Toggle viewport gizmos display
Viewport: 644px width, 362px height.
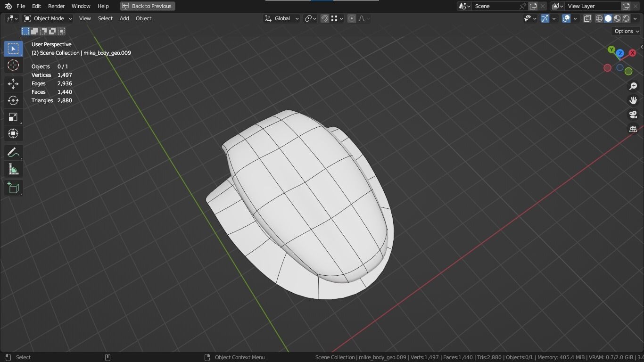545,18
